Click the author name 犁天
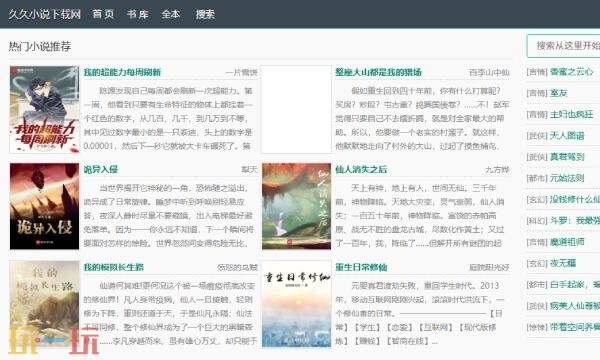The height and width of the screenshot is (360, 600). (x=249, y=169)
